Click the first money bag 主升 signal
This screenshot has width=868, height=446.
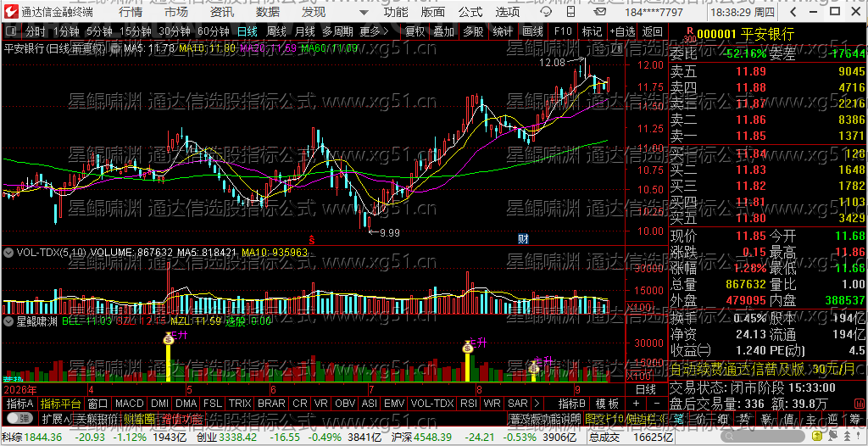(x=169, y=338)
